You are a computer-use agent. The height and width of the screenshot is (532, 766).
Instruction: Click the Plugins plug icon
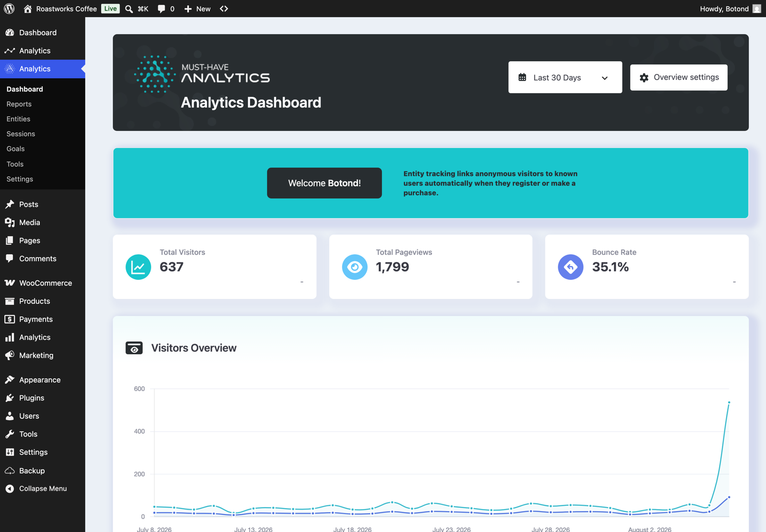tap(10, 398)
